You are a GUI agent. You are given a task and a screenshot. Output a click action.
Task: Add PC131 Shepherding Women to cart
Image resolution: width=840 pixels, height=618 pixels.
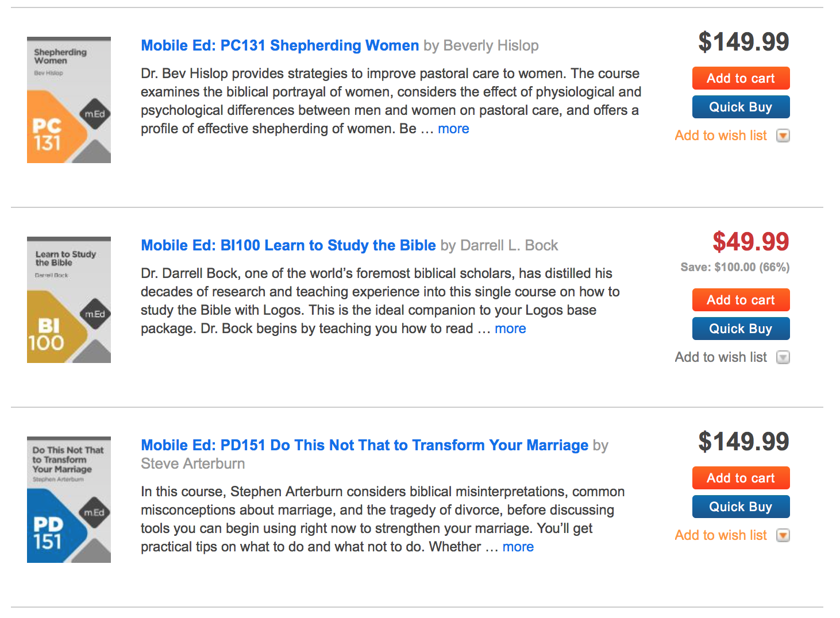741,78
